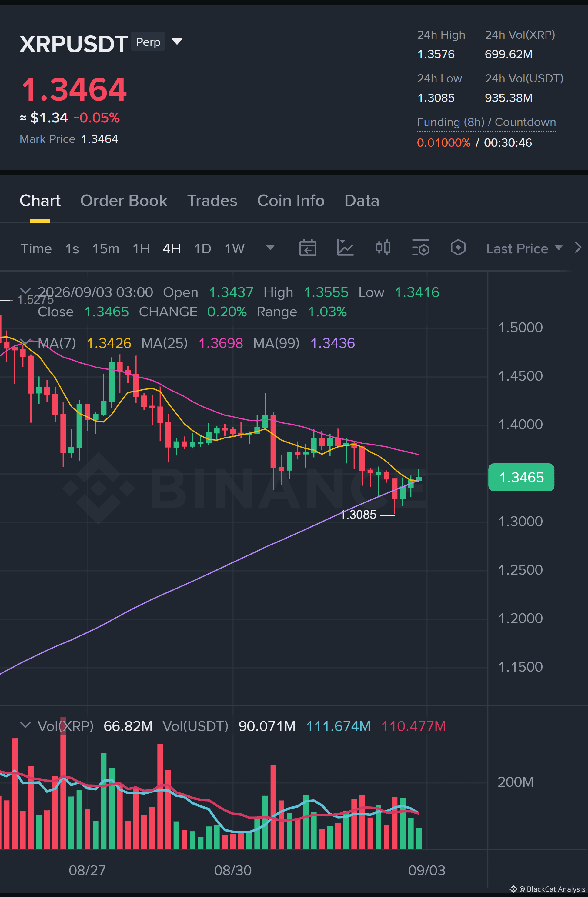Select the 15m timeframe
Screen dimensions: 588x897
click(105, 249)
